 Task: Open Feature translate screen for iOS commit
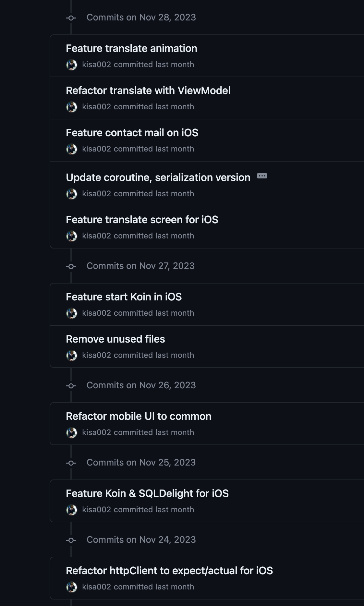click(x=142, y=220)
